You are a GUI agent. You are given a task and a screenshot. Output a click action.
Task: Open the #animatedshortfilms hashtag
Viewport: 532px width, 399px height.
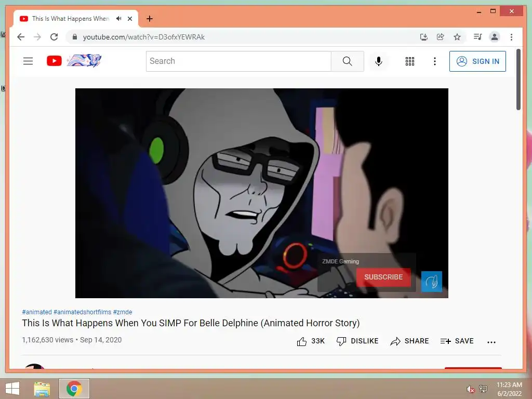point(83,312)
